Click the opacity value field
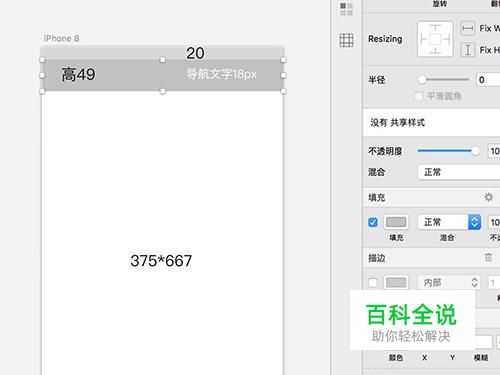This screenshot has width=500, height=375. click(494, 151)
